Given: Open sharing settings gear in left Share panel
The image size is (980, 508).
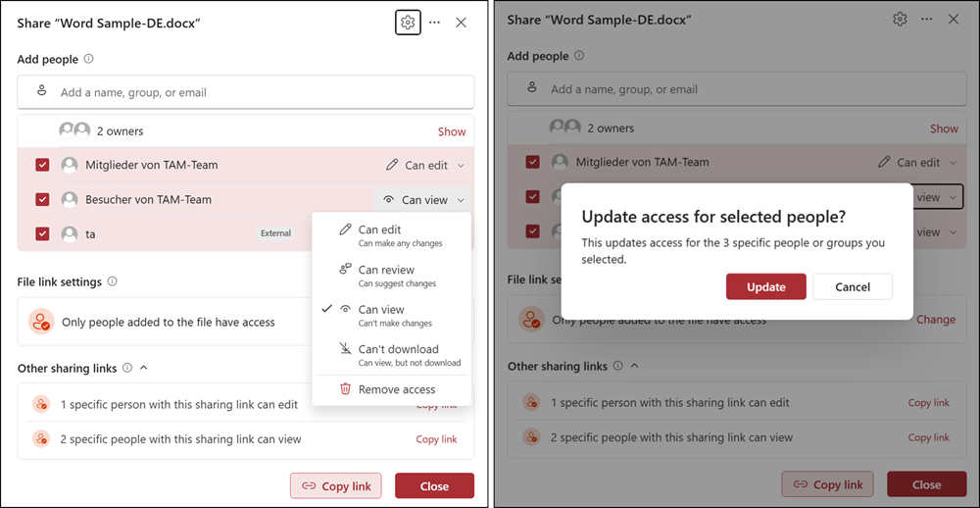Looking at the screenshot, I should (408, 23).
